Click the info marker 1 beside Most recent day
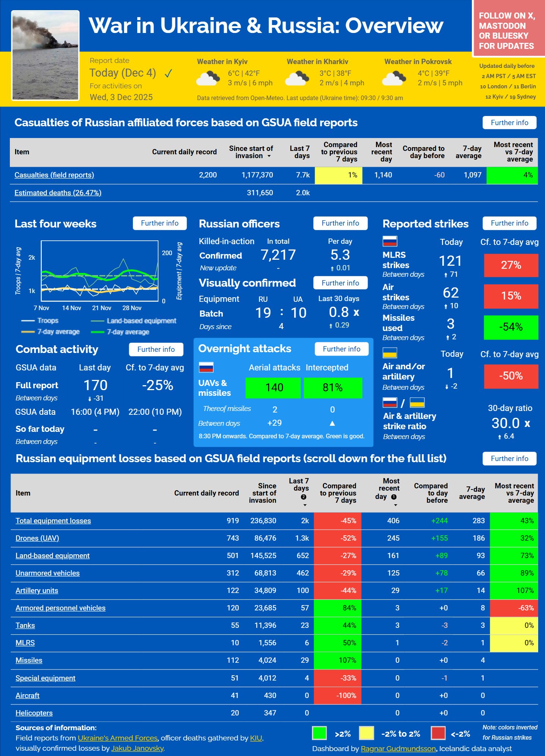This screenshot has height=756, width=545. pyautogui.click(x=394, y=497)
